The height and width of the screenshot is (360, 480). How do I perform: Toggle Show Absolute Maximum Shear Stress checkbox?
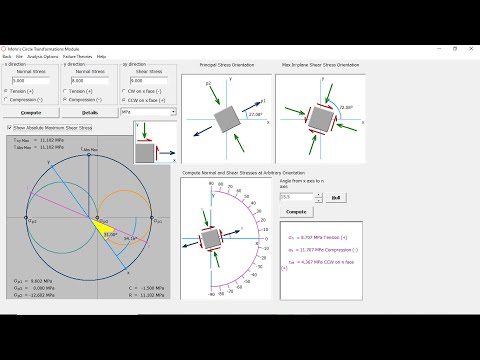[9, 128]
